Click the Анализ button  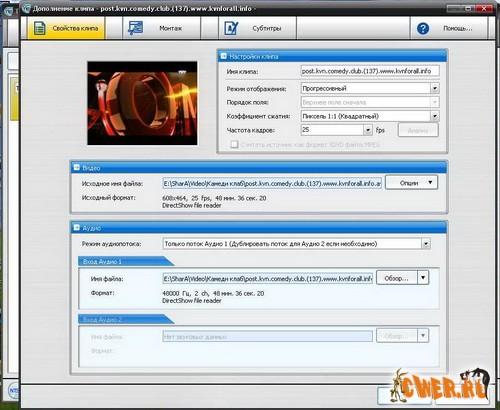click(x=418, y=130)
